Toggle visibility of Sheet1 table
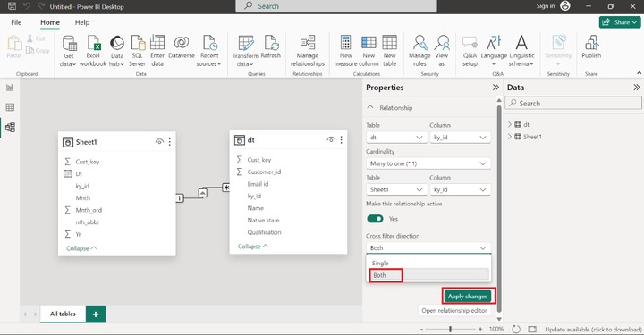This screenshot has width=644, height=335. [x=159, y=142]
